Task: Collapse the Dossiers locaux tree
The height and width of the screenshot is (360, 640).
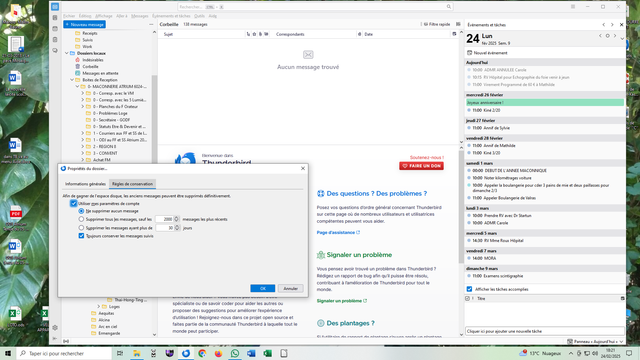Action: 67,53
